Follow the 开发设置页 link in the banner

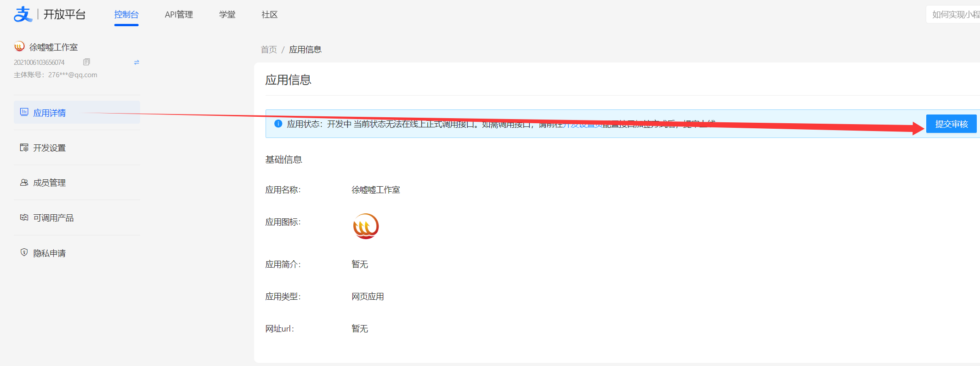(583, 124)
